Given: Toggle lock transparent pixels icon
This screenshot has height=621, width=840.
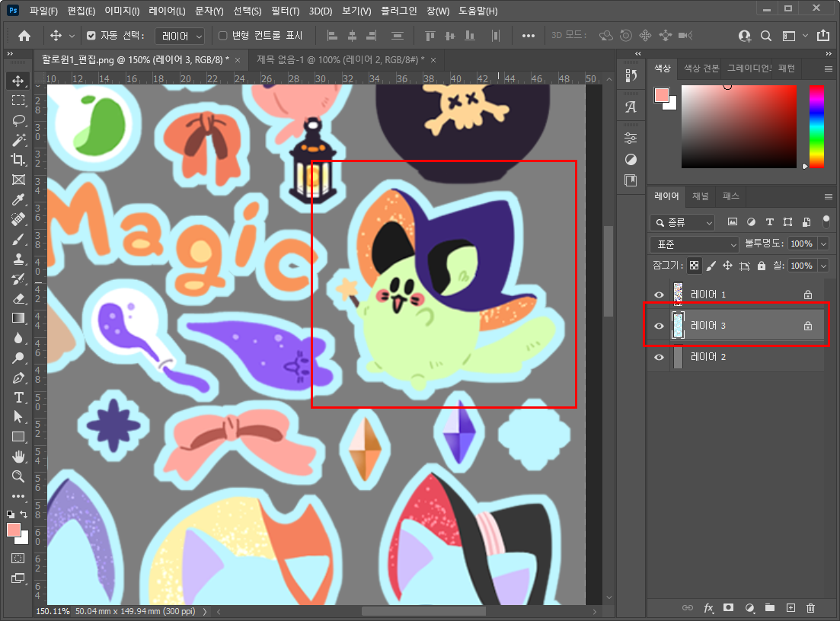Looking at the screenshot, I should tap(695, 266).
